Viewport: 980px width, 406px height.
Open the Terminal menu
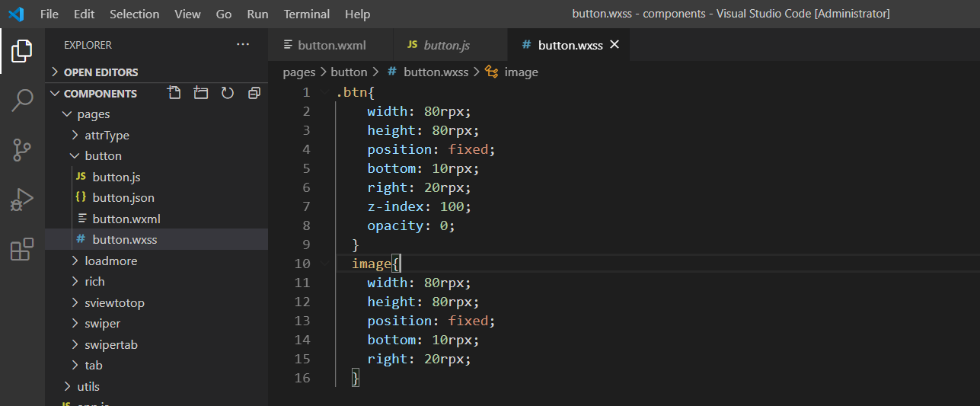307,14
